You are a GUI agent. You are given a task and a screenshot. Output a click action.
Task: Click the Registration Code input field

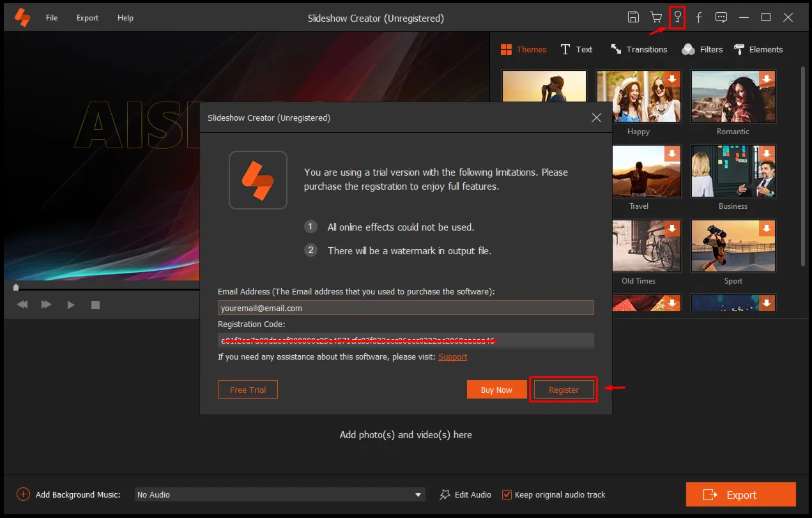coord(406,340)
